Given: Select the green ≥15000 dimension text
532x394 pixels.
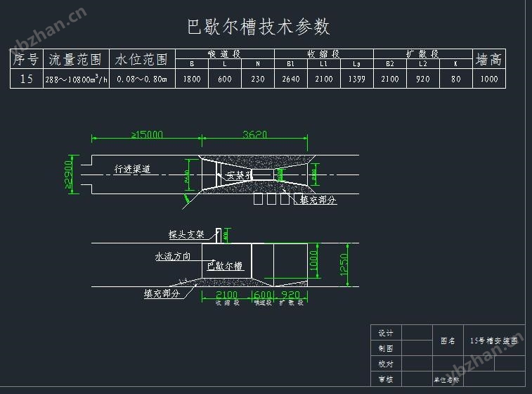Looking at the screenshot, I should pos(146,134).
